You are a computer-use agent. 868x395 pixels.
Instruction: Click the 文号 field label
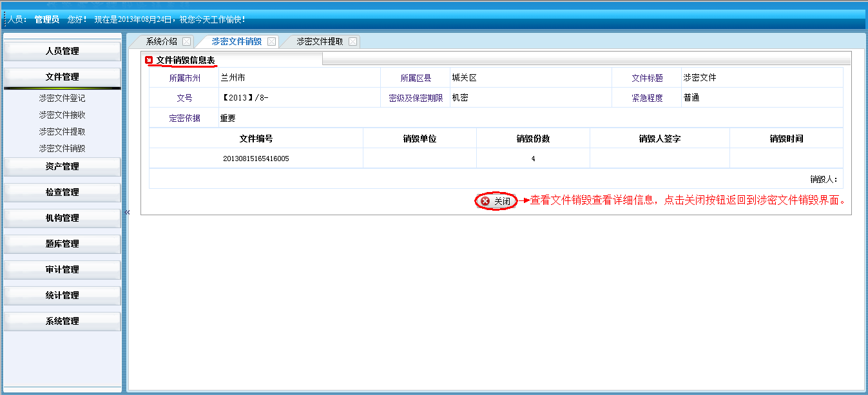click(185, 98)
